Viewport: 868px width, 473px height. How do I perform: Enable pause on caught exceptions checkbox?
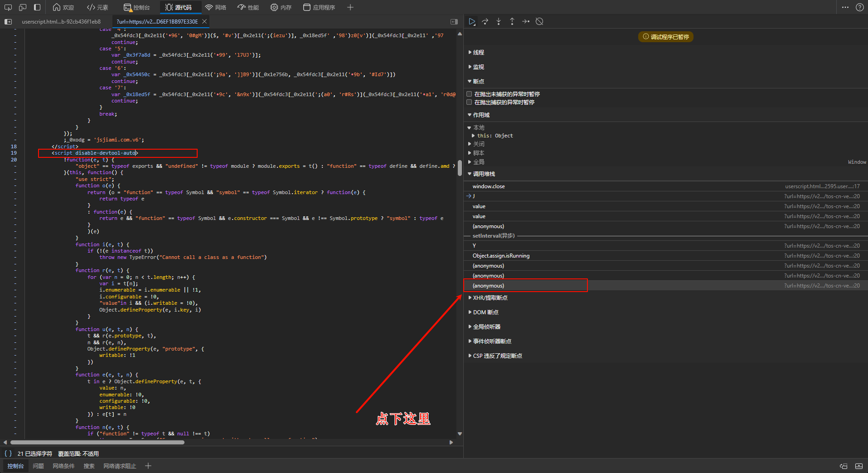point(469,102)
